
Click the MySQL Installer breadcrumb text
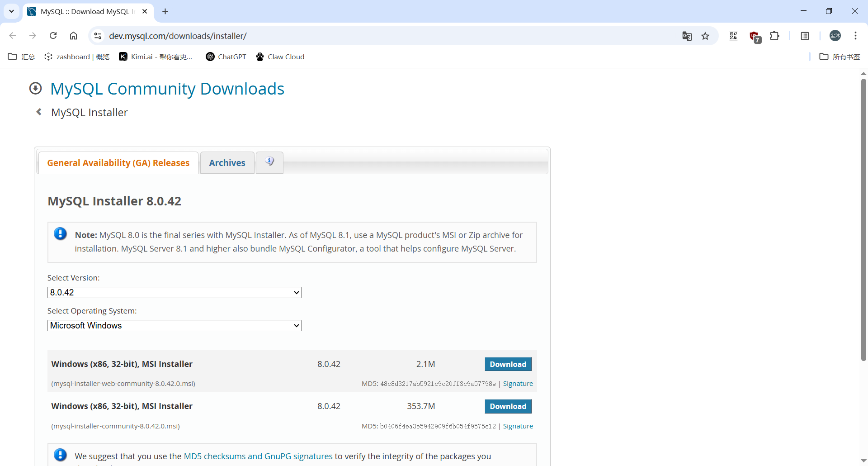tap(90, 112)
